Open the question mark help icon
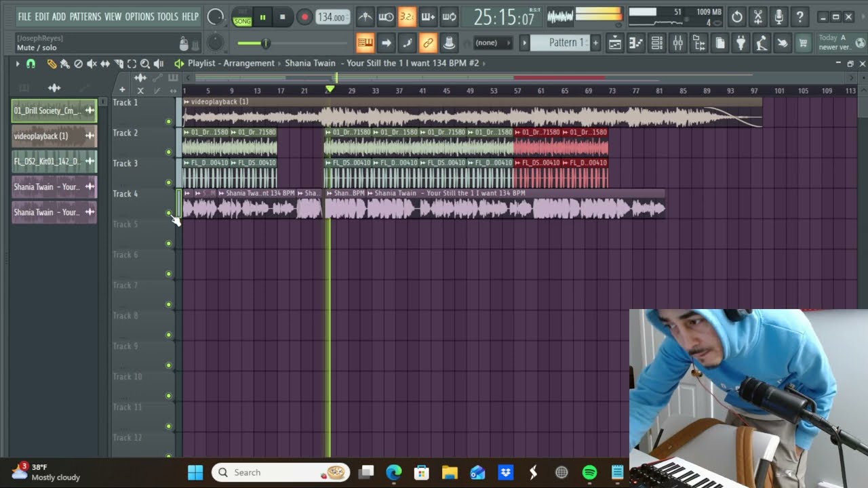 [800, 17]
